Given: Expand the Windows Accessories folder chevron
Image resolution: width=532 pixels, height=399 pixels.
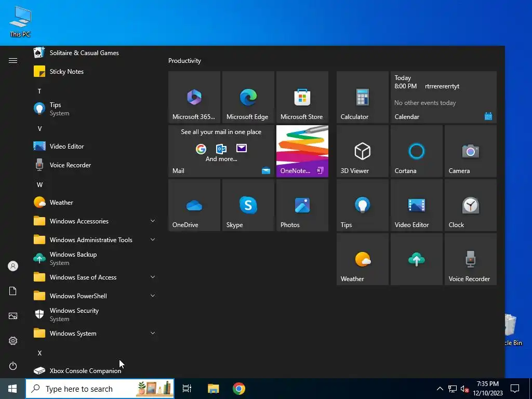Looking at the screenshot, I should (x=153, y=221).
